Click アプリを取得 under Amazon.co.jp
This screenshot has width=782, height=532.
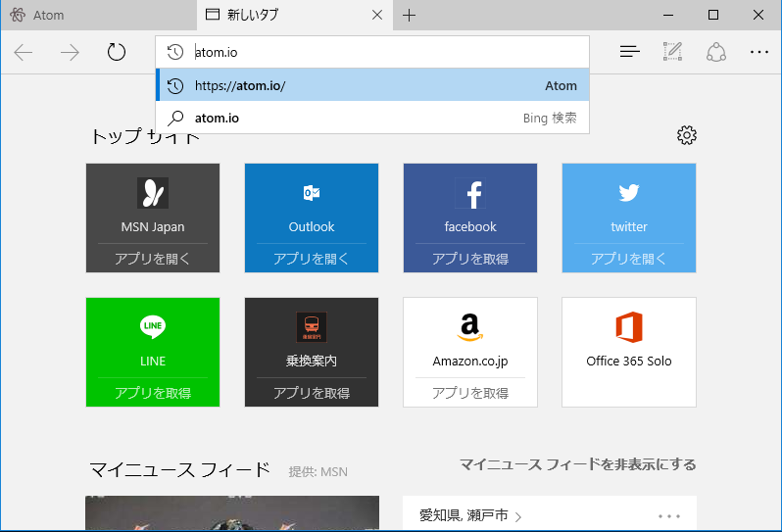470,393
